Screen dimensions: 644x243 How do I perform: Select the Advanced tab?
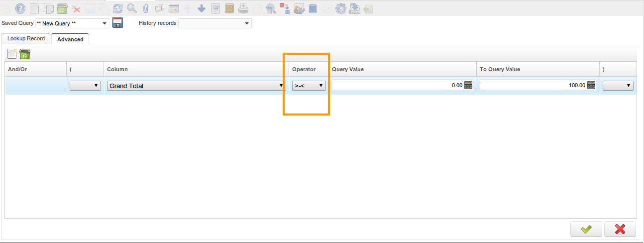[70, 39]
